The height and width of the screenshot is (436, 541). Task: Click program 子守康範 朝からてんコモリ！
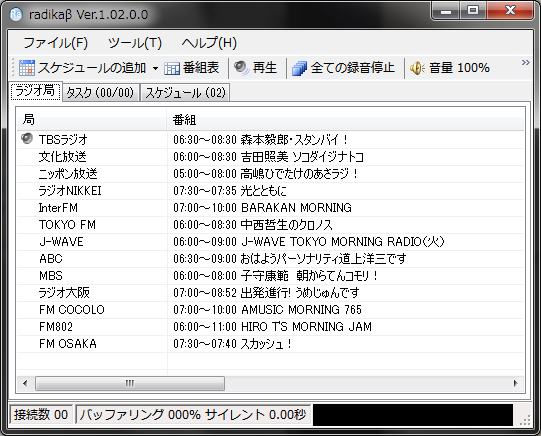(x=309, y=276)
